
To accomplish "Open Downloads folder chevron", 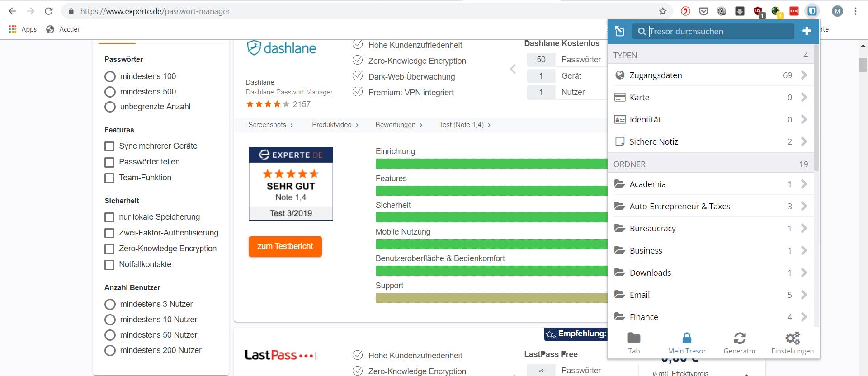I will point(804,273).
